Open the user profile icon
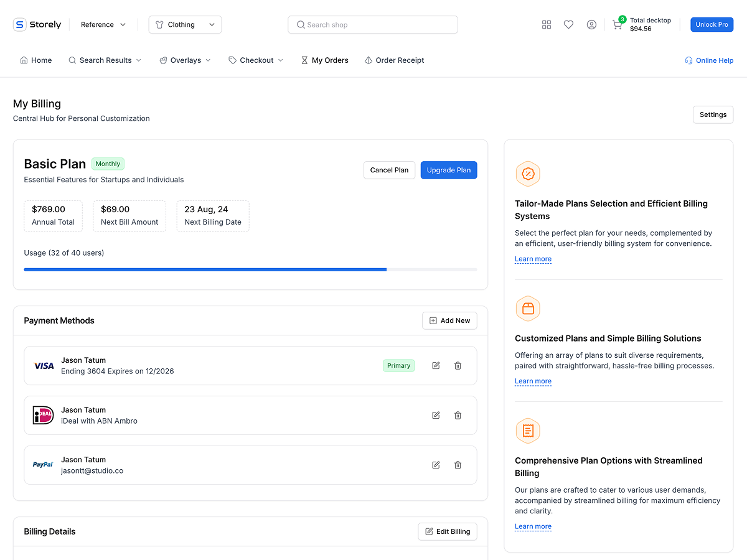The width and height of the screenshot is (747, 560). tap(591, 25)
